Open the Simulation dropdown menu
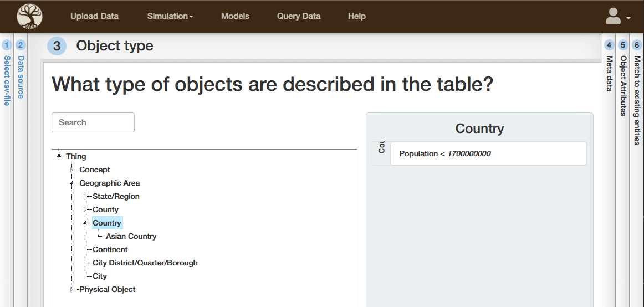The image size is (644, 307). click(x=170, y=16)
